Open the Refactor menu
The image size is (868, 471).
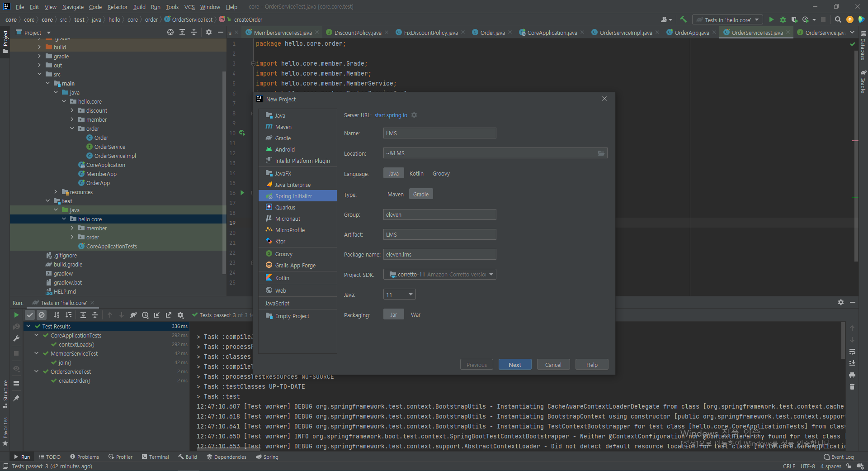[x=118, y=7]
